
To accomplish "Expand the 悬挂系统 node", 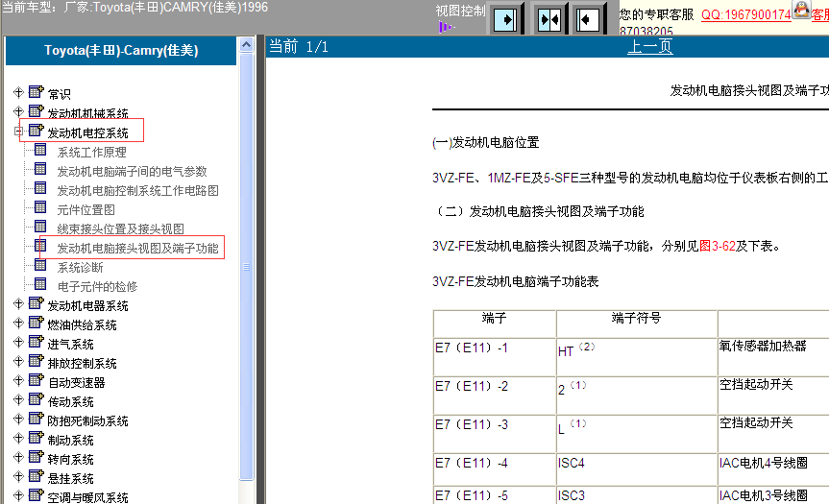I will 18,476.
